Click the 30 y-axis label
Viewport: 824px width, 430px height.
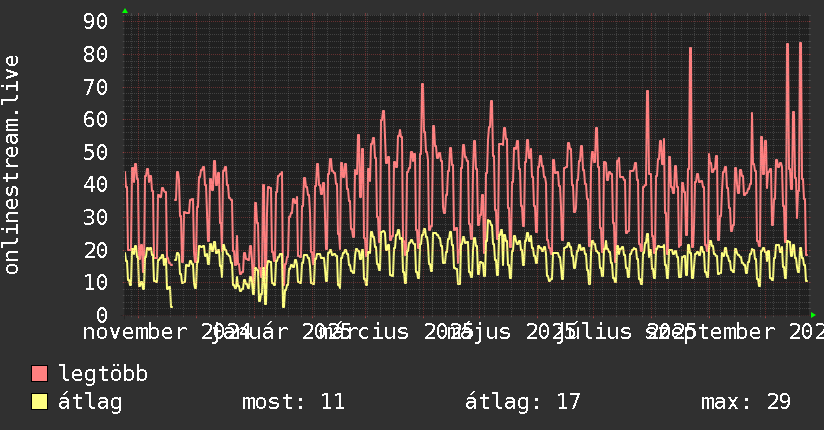[96, 217]
